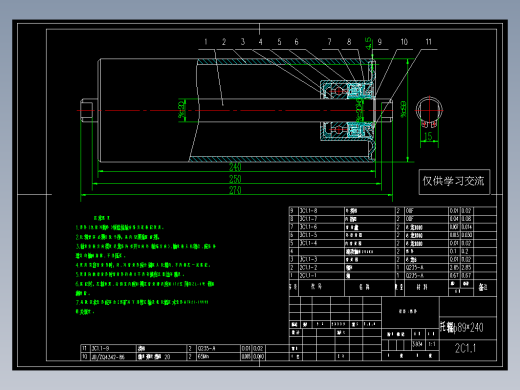Select the 240 length dimension
520x390 pixels.
pos(235,167)
